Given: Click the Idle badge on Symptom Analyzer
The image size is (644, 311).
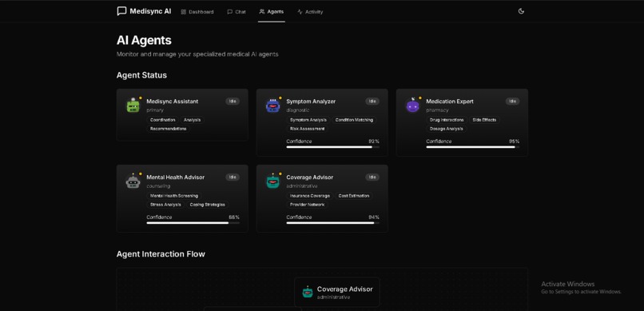Looking at the screenshot, I should coord(372,101).
